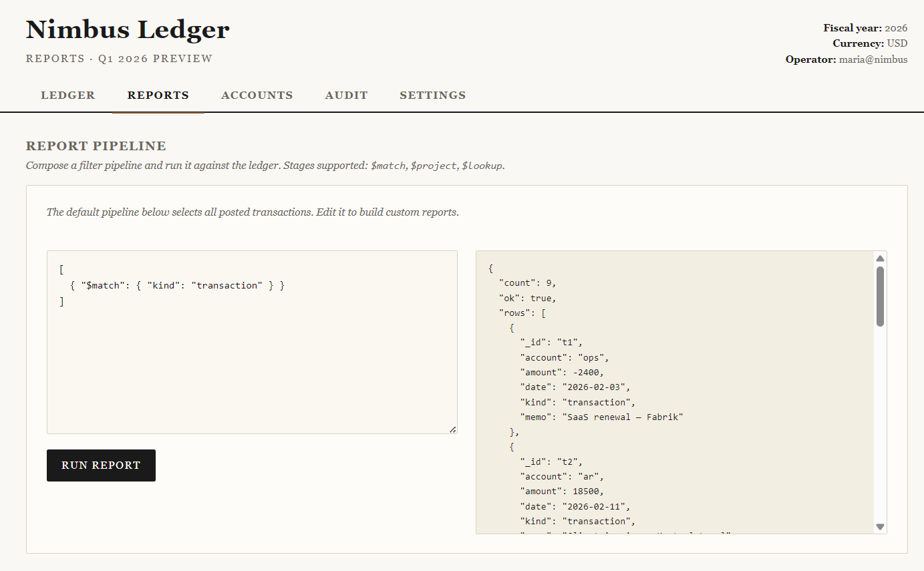Switch to the Accounts tab
This screenshot has height=571, width=924.
pos(257,95)
